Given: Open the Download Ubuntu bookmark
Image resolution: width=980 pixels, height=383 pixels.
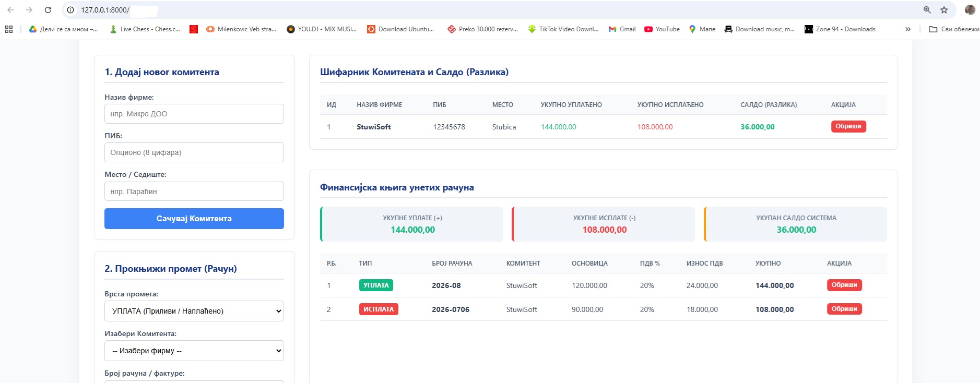Looking at the screenshot, I should point(400,29).
